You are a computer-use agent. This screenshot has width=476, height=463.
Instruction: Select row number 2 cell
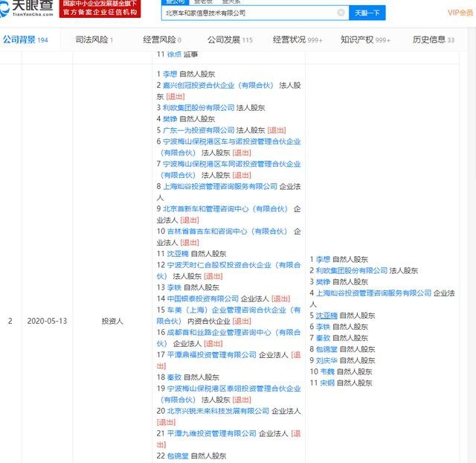point(10,321)
